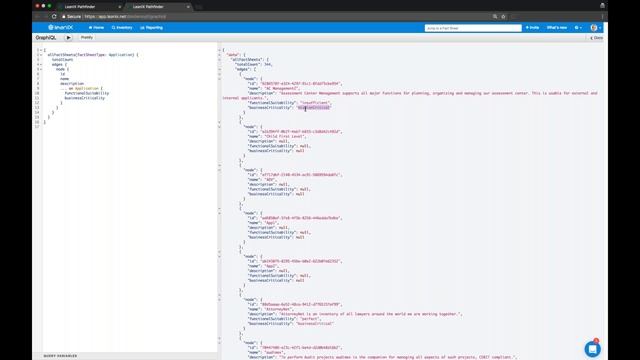Click the Secure lock indicator in address bar

[x=71, y=17]
